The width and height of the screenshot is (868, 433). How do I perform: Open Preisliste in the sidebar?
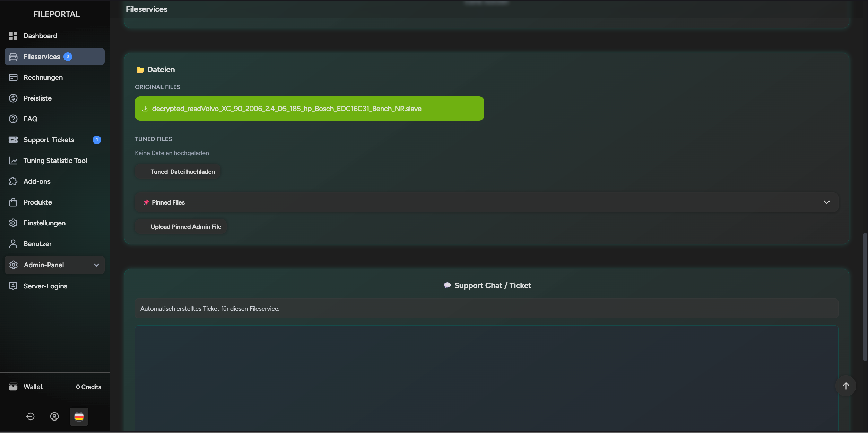[x=37, y=98]
